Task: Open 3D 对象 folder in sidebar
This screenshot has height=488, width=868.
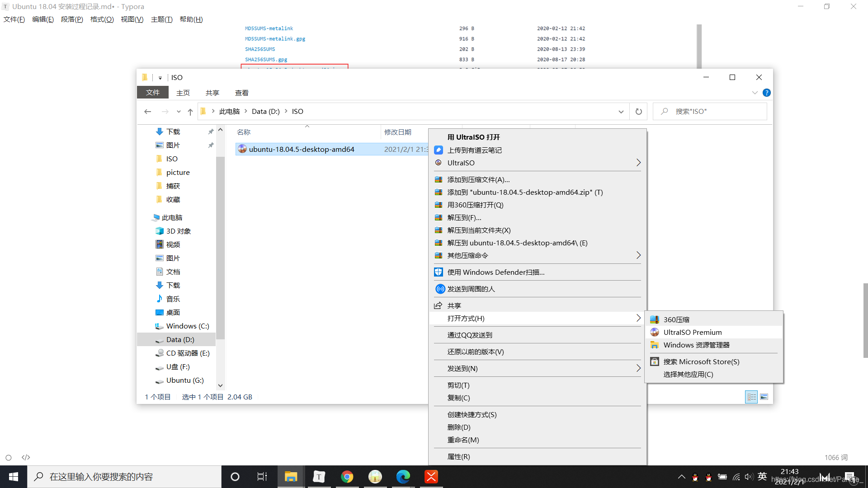Action: [x=178, y=231]
